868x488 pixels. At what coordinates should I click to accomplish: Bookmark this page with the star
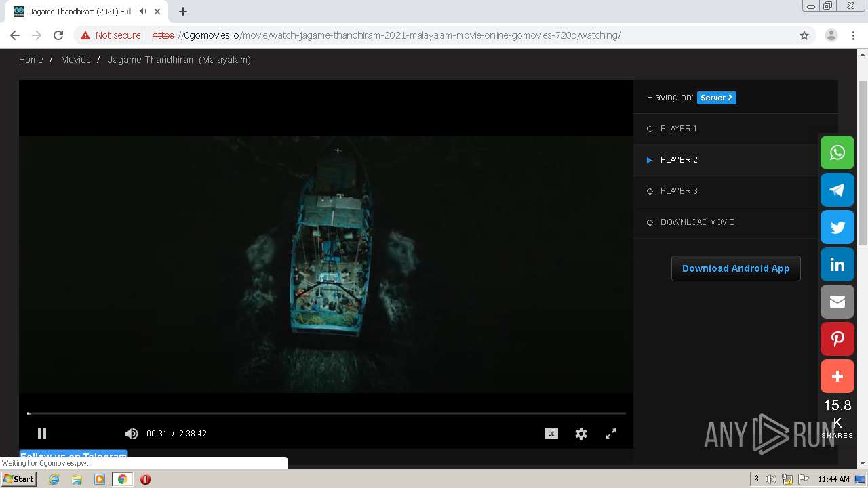tap(804, 35)
